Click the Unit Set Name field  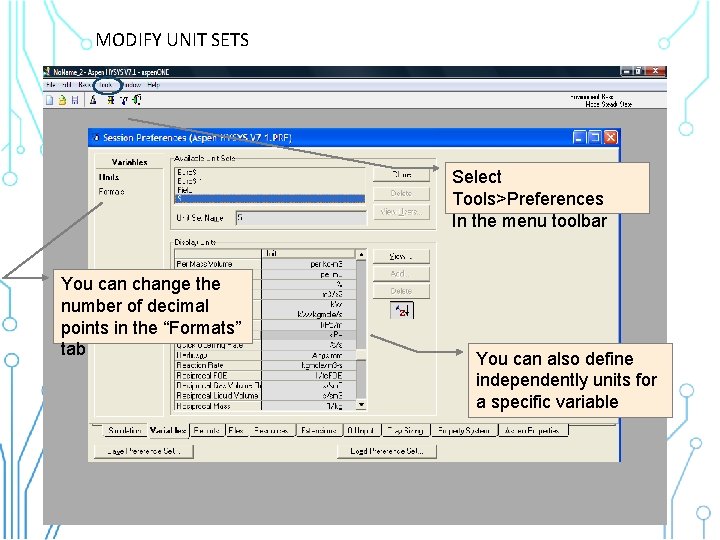(x=301, y=218)
